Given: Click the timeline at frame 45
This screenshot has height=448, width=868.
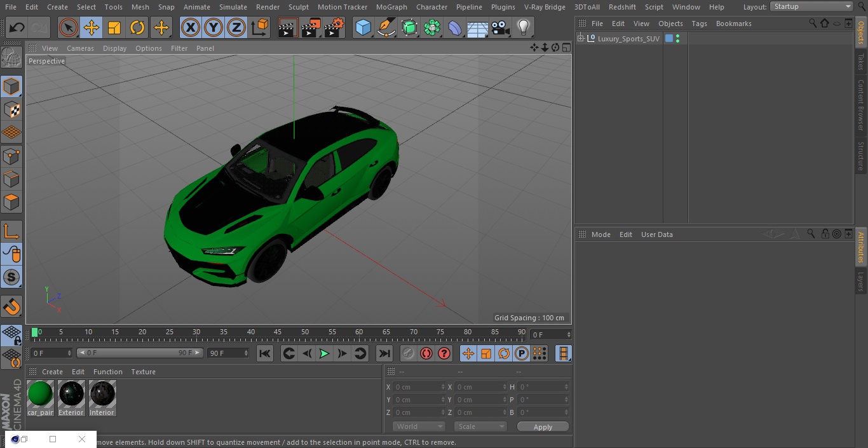Looking at the screenshot, I should (x=278, y=333).
